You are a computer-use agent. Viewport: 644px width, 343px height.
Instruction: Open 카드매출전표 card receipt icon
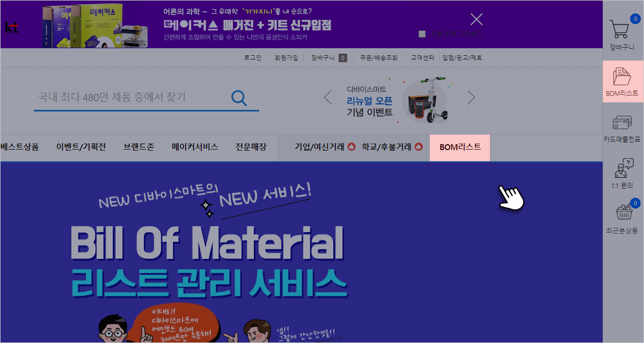pos(621,124)
